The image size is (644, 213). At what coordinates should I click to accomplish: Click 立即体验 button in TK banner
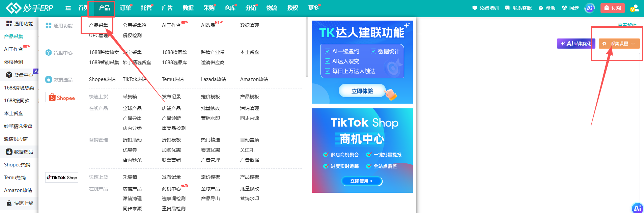click(362, 91)
